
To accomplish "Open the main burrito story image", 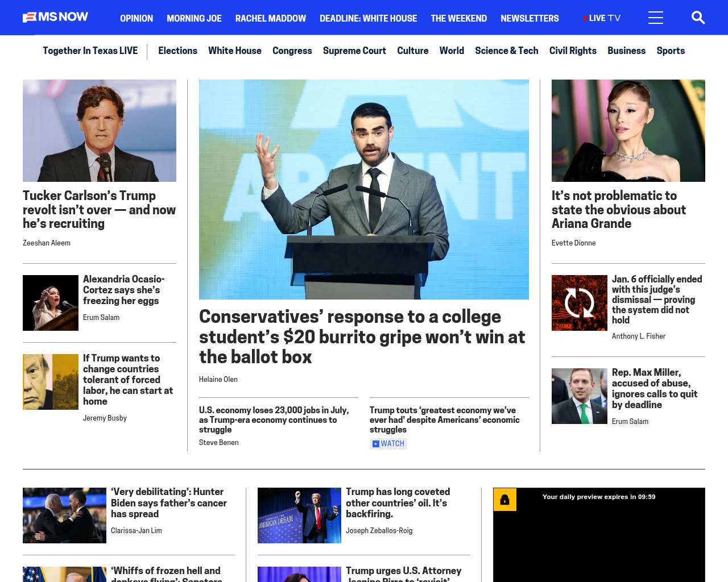I will click(364, 189).
